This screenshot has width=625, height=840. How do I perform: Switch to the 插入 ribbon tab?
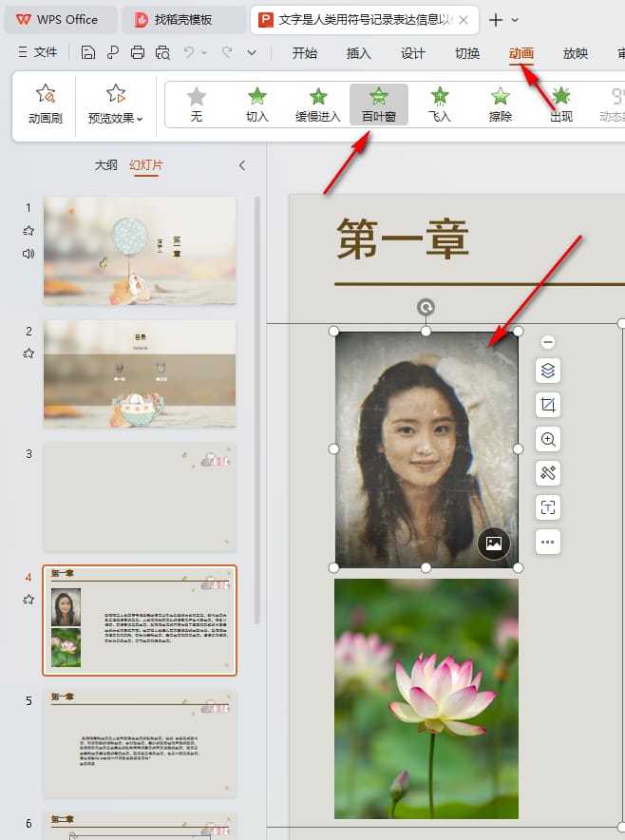[358, 53]
